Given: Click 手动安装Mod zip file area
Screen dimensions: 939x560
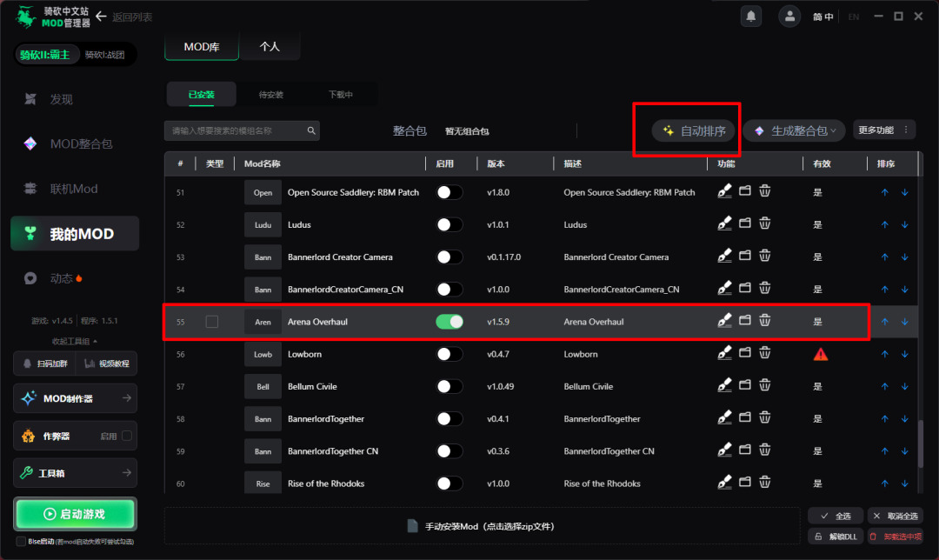Looking at the screenshot, I should [x=482, y=526].
